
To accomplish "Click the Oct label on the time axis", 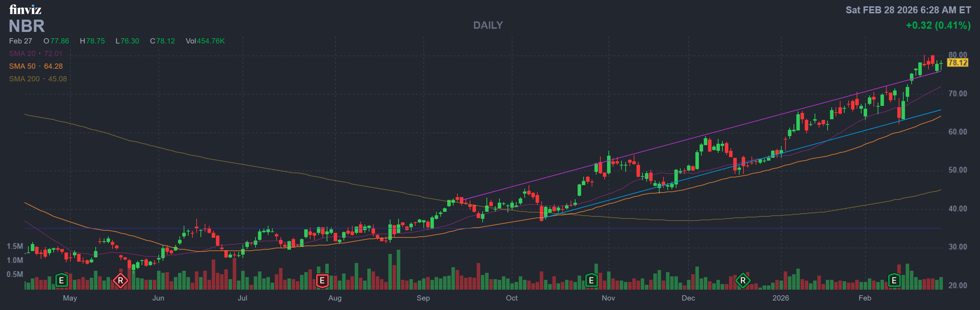I will [511, 298].
